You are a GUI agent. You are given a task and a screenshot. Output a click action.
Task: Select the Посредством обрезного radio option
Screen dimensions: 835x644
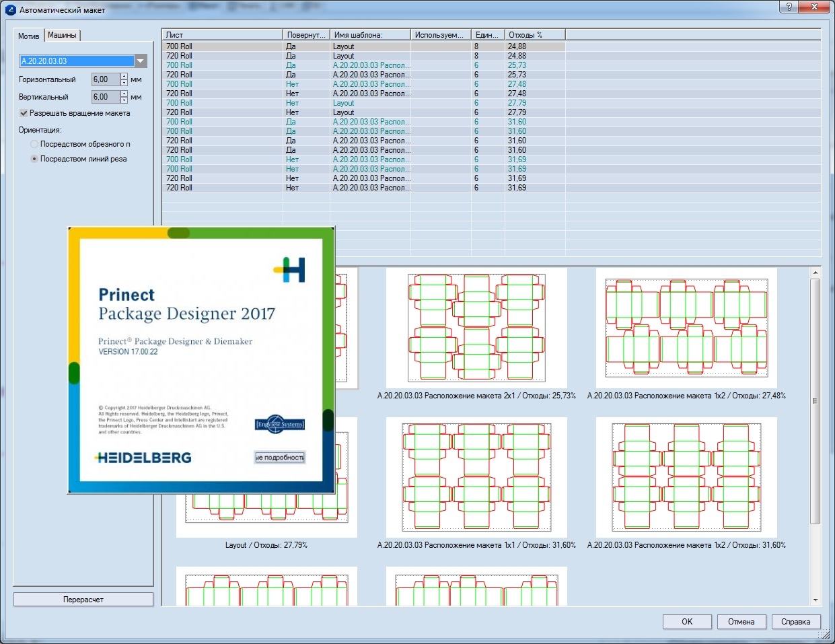[34, 144]
